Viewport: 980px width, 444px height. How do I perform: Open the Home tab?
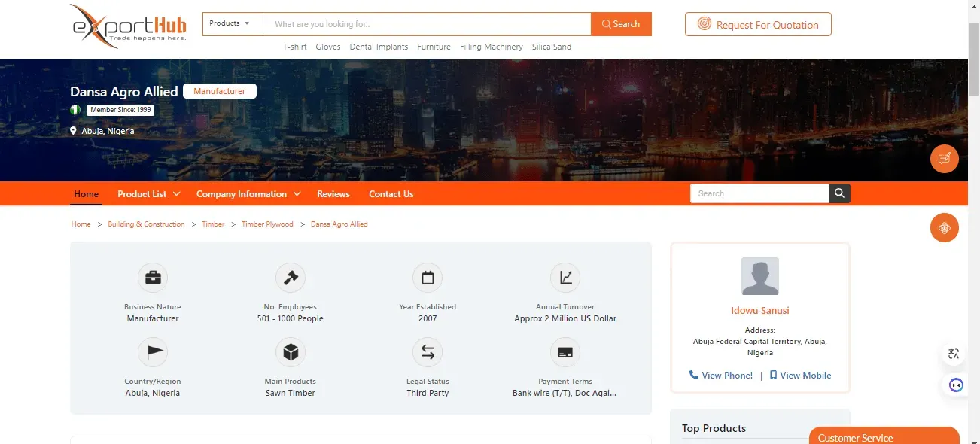(86, 194)
